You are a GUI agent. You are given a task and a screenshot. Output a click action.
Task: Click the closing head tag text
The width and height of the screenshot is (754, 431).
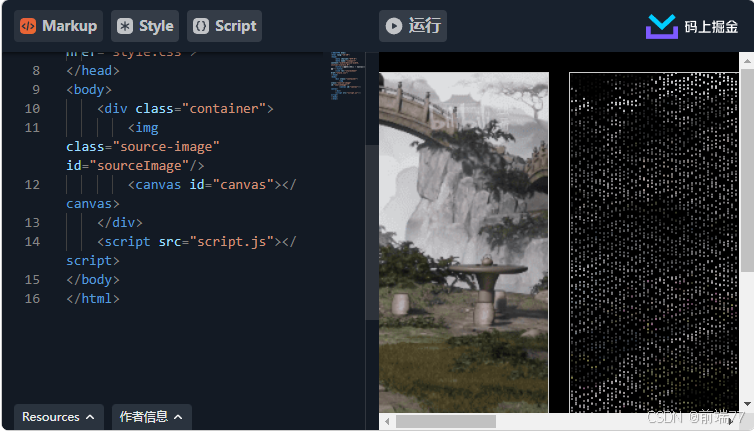(93, 71)
